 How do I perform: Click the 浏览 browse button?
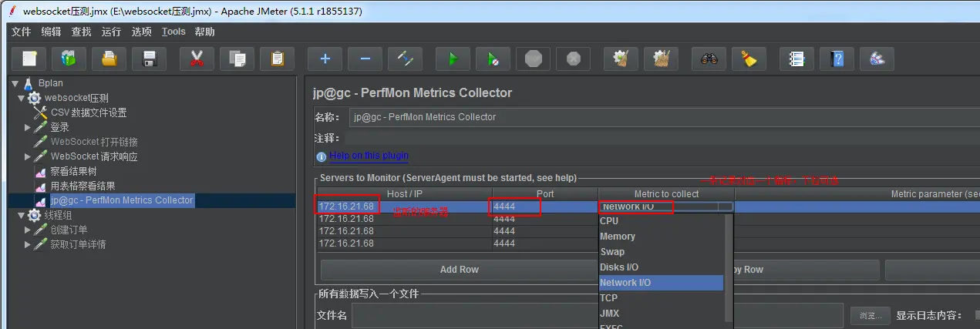(870, 315)
